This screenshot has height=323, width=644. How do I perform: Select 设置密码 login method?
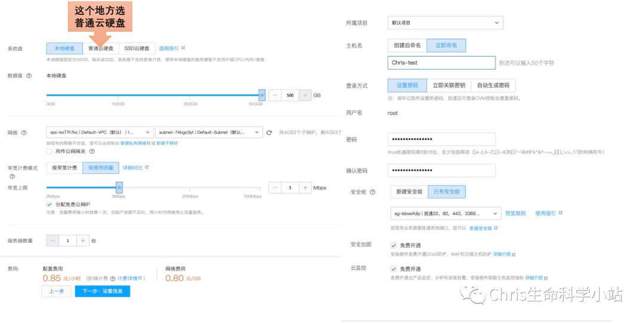click(x=407, y=85)
